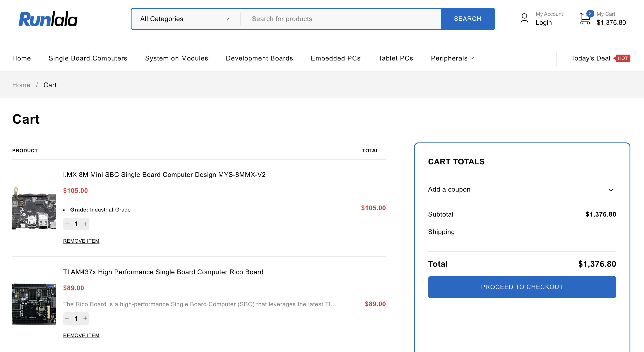Remove i.MX 8M Mini SBC from cart
Viewport: 644px width, 352px height.
(x=81, y=241)
